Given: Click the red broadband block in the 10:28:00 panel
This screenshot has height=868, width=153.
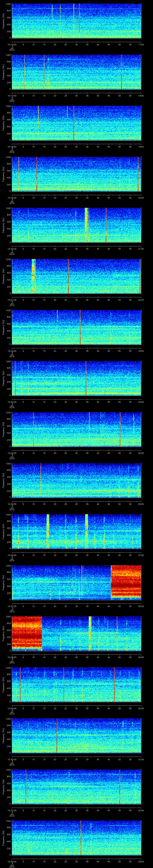Looking at the screenshot, I should click(x=27, y=633).
